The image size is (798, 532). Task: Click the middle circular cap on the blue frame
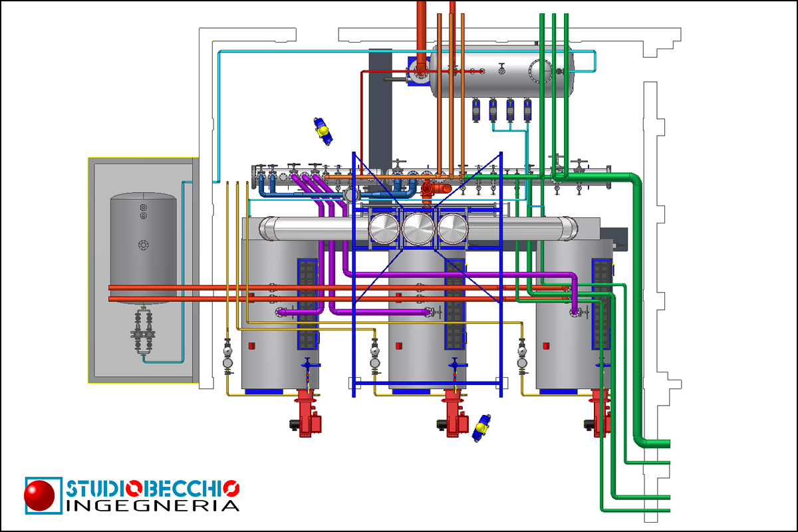tap(419, 230)
